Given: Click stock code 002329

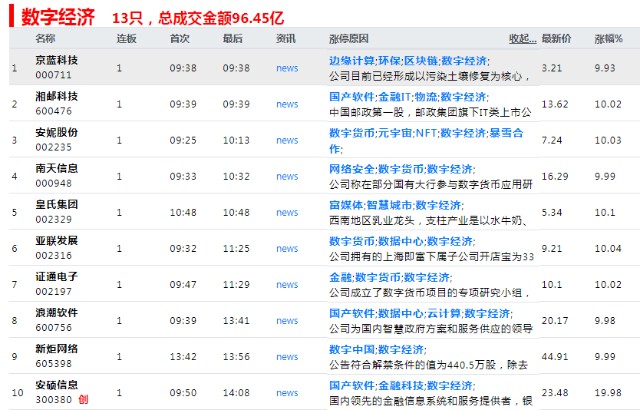Looking at the screenshot, I should click(53, 219).
